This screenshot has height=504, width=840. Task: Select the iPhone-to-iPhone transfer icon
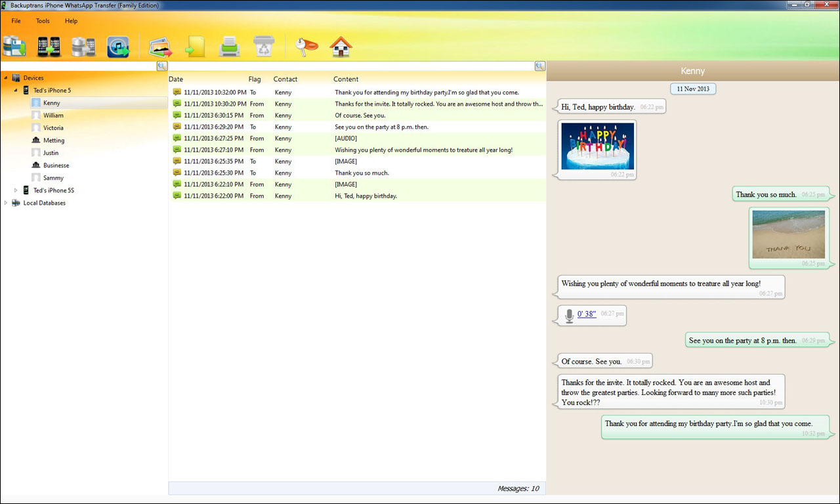49,46
